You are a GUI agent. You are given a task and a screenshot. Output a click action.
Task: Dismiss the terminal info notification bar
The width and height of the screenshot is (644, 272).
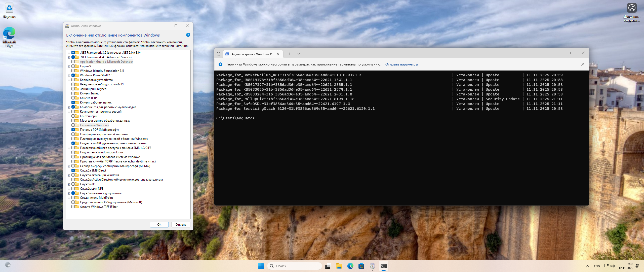(x=583, y=64)
